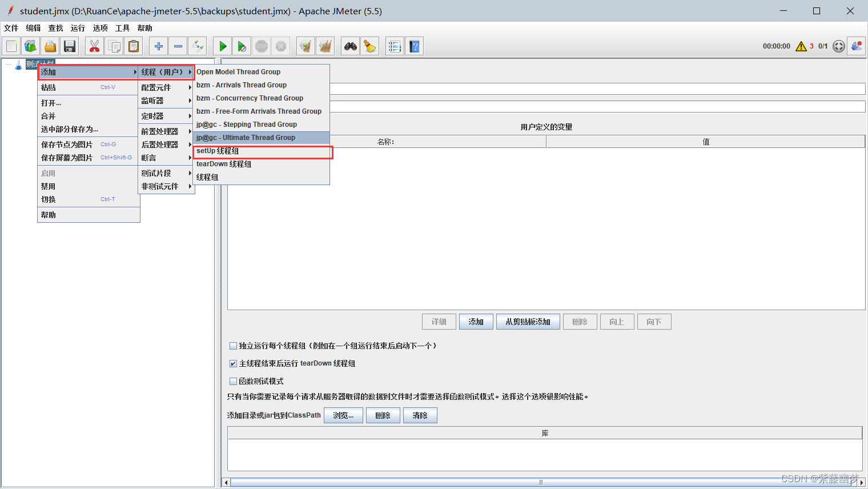Expand 添加 submenu in context menu
Image resolution: width=868 pixels, height=489 pixels.
89,72
